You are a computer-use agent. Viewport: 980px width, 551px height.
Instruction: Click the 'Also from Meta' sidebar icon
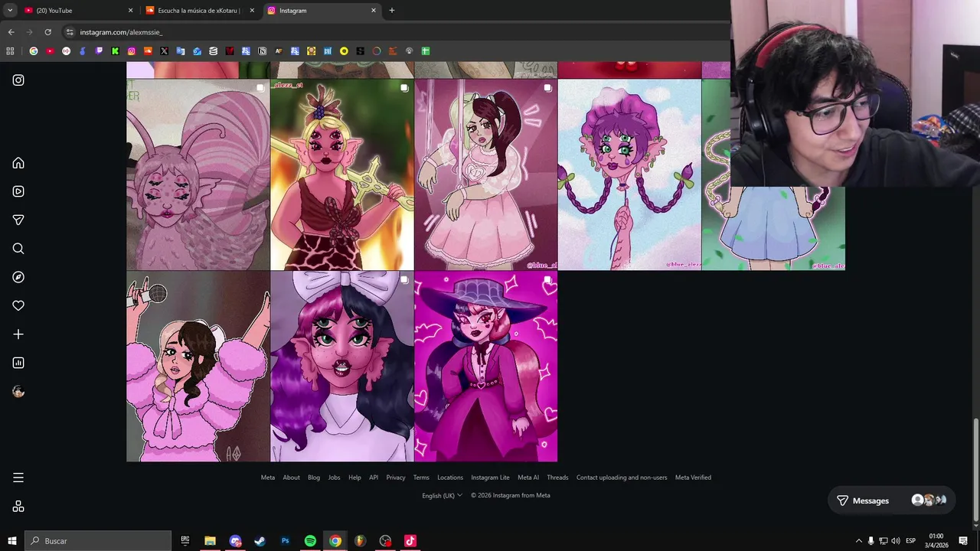coord(18,507)
